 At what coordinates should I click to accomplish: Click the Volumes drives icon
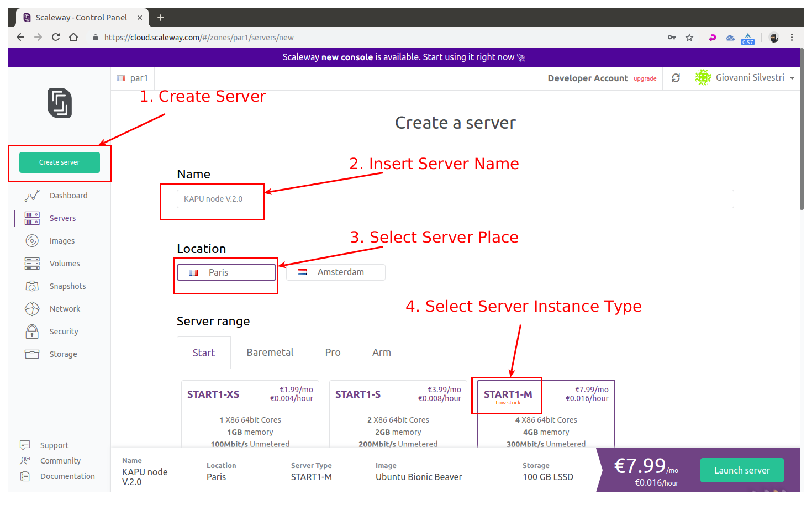point(32,264)
